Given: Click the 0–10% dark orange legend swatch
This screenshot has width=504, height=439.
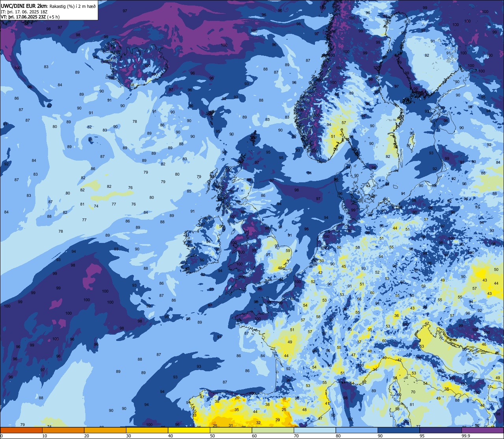Looking at the screenshot, I should 21,430.
